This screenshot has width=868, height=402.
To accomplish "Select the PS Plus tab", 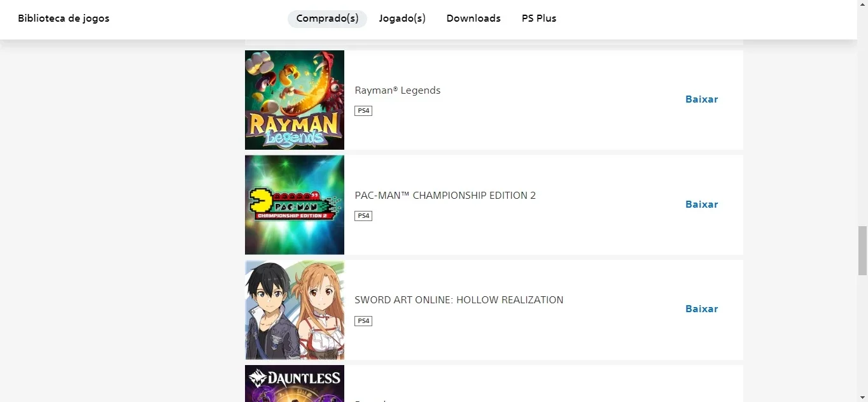I will 539,18.
